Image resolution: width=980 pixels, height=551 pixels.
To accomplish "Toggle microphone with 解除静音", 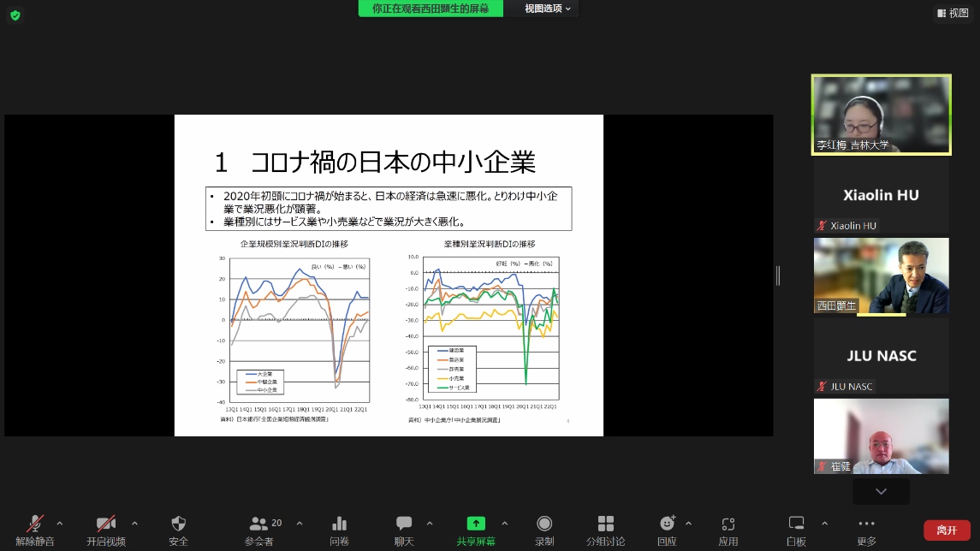I will click(35, 530).
